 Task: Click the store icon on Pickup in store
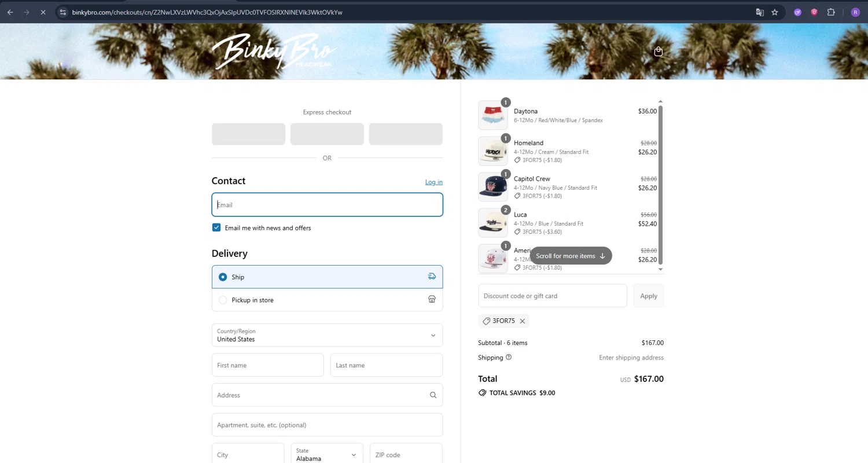(432, 300)
